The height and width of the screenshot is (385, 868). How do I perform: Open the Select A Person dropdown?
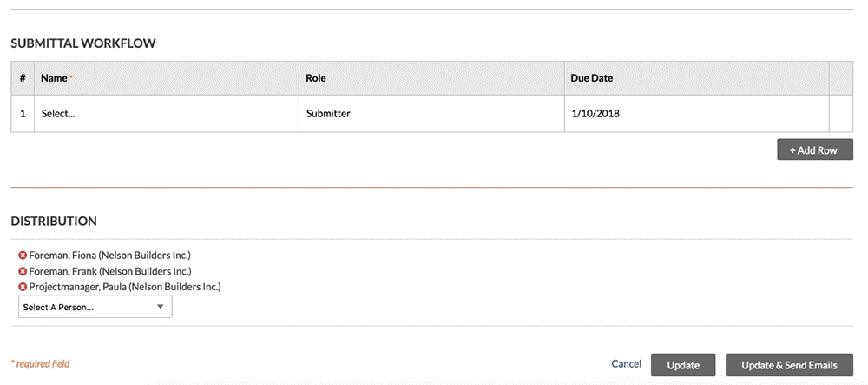tap(95, 307)
